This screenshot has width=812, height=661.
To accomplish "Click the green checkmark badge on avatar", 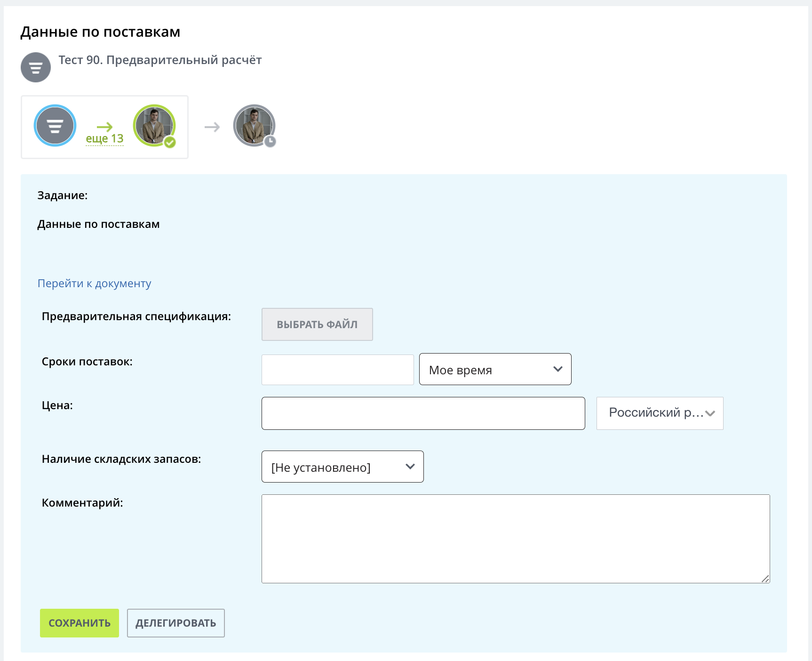I will [170, 142].
